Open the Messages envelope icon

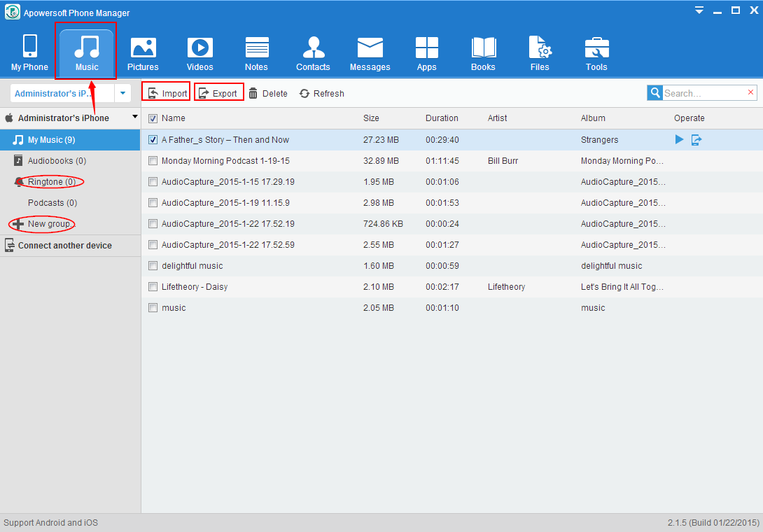370,48
